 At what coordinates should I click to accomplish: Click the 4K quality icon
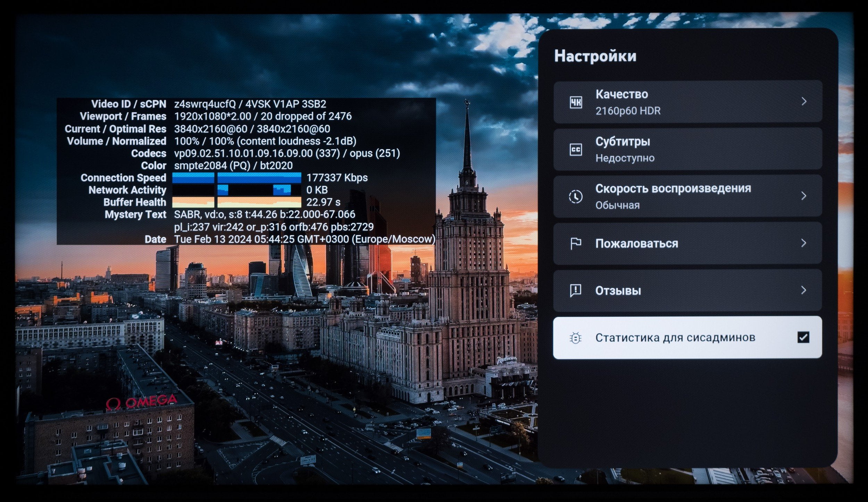576,102
